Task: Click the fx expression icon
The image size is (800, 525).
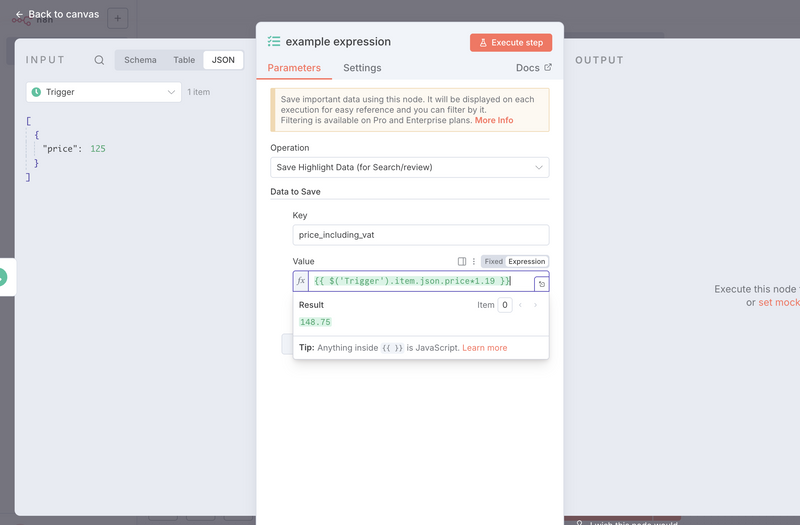Action: (x=301, y=281)
